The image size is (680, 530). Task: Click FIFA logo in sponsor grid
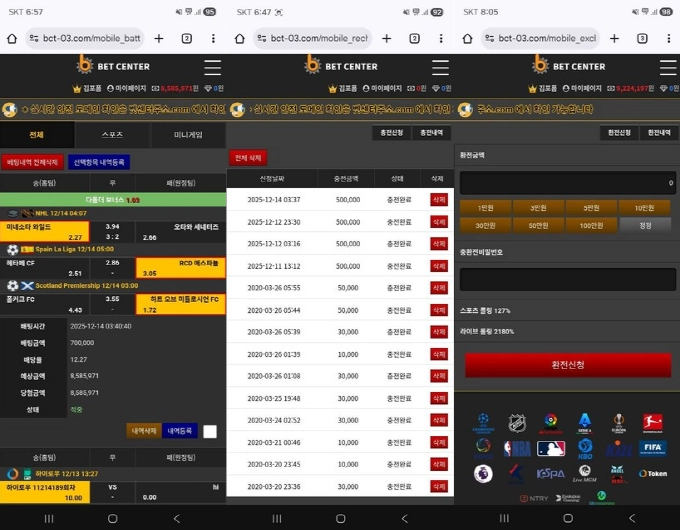(x=652, y=447)
